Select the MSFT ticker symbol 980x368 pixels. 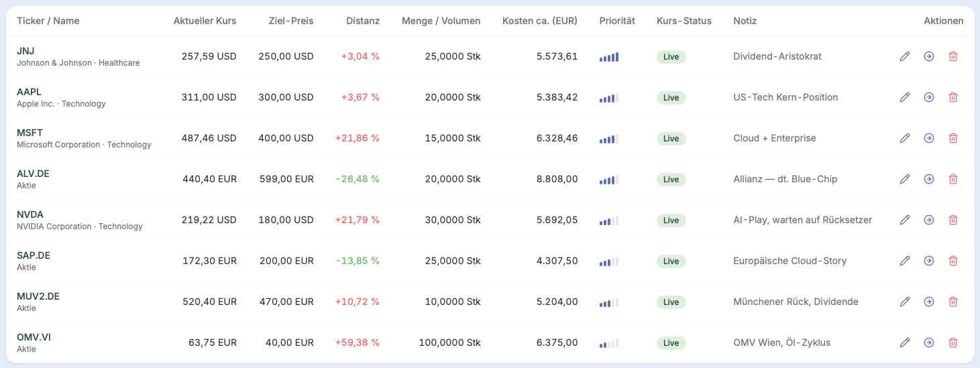pos(30,133)
